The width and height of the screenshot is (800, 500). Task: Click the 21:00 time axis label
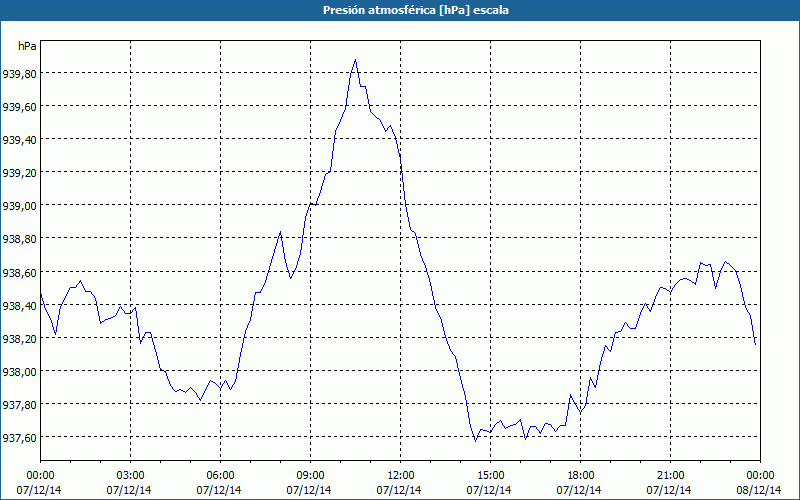coord(670,476)
